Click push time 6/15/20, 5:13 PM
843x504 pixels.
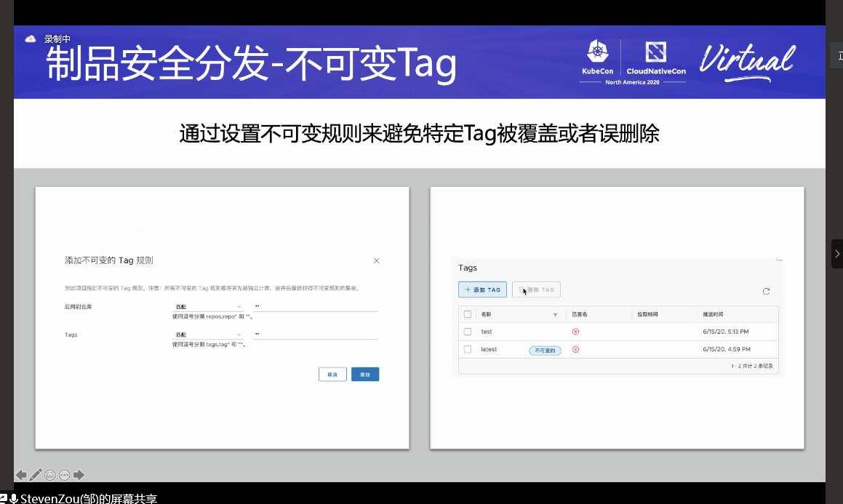click(726, 332)
